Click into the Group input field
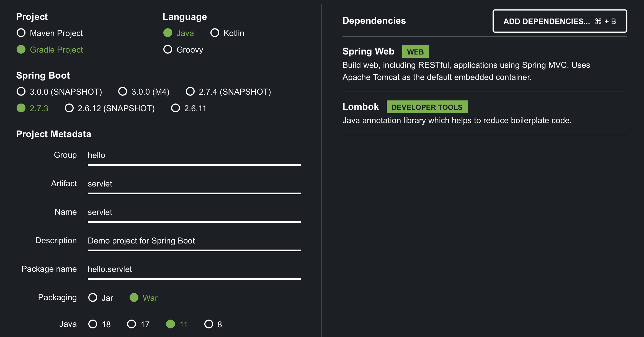The image size is (644, 337). (x=194, y=155)
